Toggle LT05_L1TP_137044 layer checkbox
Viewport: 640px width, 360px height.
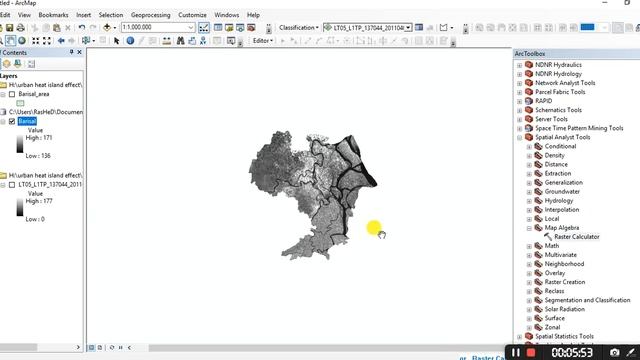pyautogui.click(x=12, y=185)
